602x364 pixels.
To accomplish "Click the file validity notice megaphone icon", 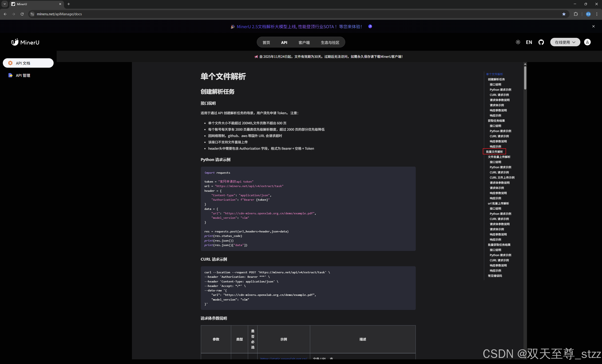I will click(256, 57).
